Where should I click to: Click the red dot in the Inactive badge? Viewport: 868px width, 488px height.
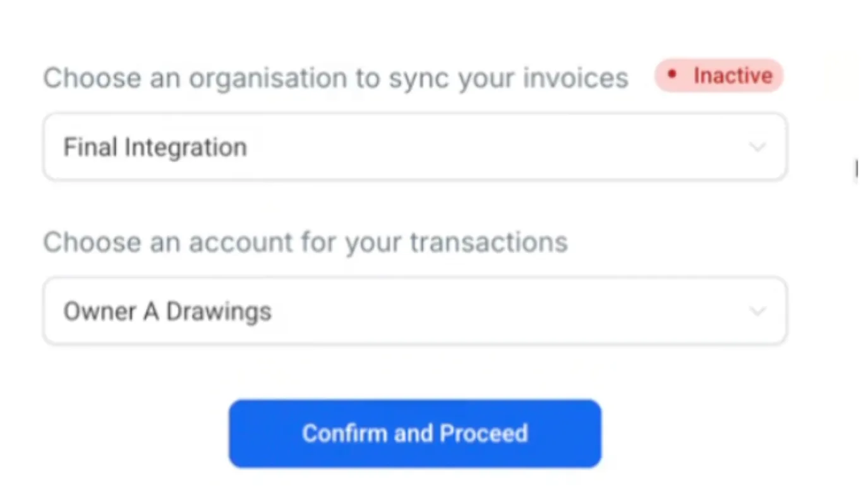point(672,75)
